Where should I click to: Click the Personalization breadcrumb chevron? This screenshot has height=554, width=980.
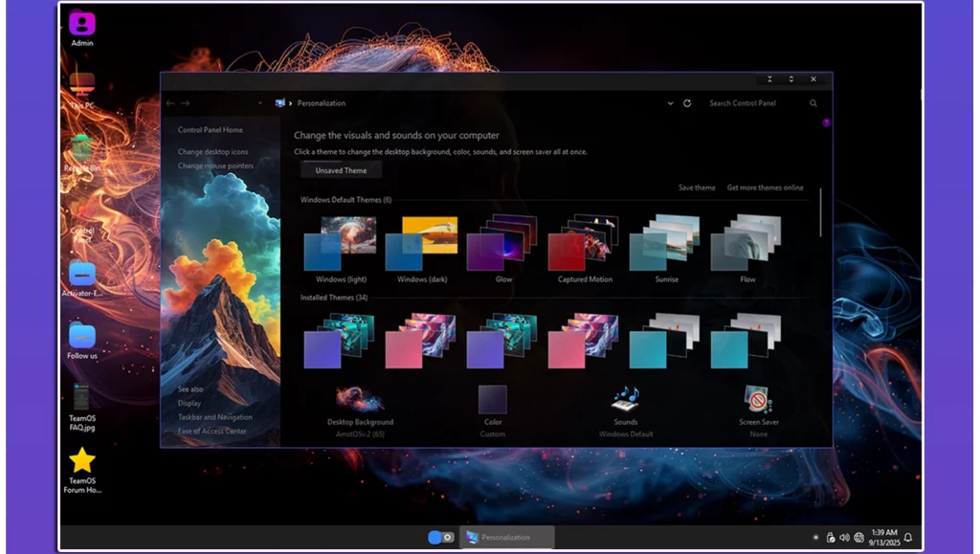(291, 103)
